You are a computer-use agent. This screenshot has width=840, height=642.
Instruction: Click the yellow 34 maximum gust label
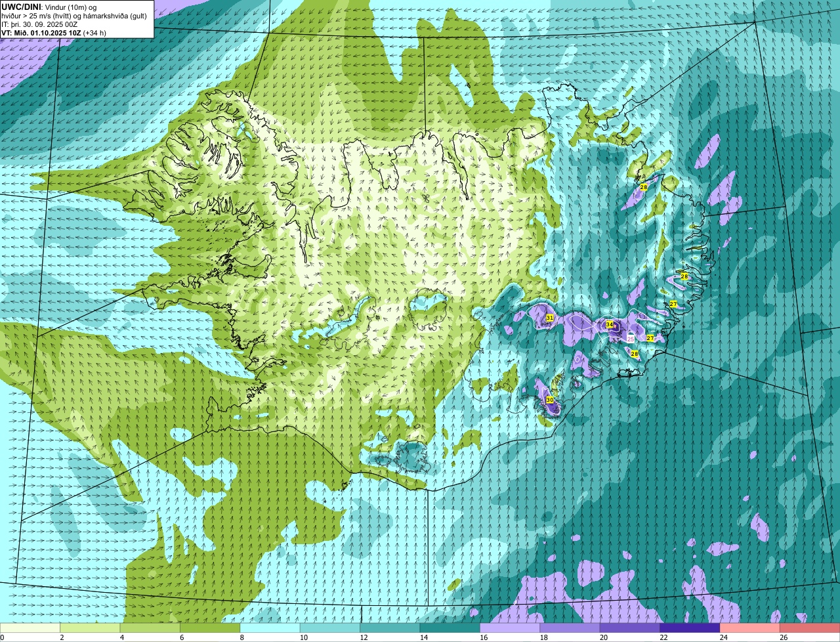[x=610, y=324]
